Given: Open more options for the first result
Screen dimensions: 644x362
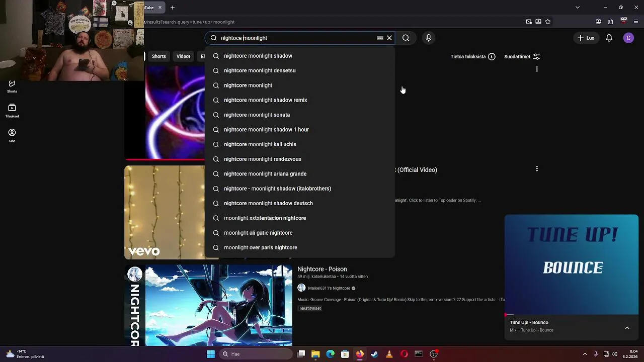Looking at the screenshot, I should [x=537, y=69].
